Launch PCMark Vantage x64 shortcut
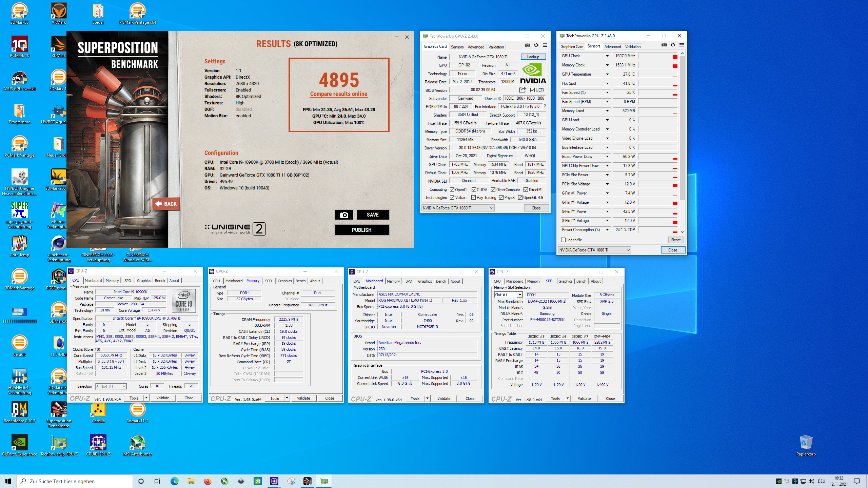868x488 pixels. (x=138, y=14)
